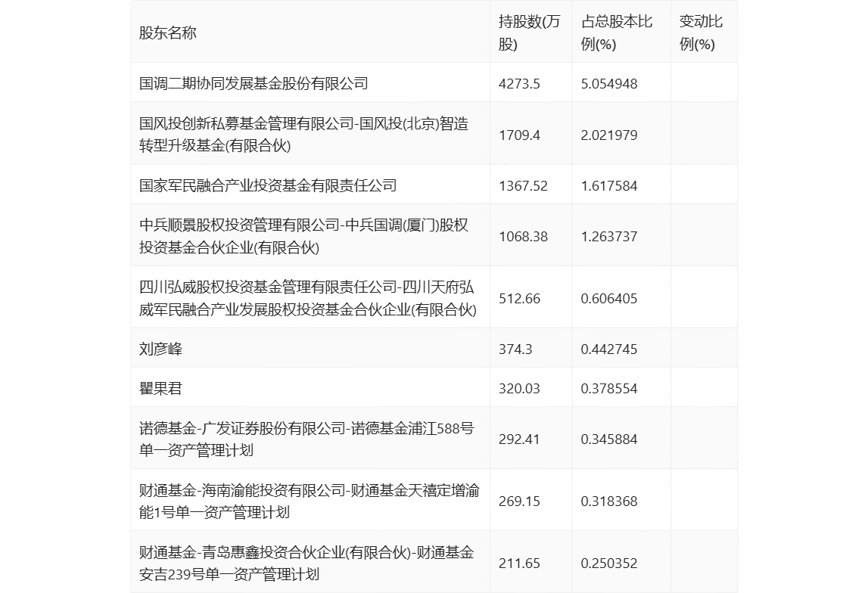Image resolution: width=868 pixels, height=593 pixels.
Task: Click the holding value 269.15
Action: click(519, 501)
